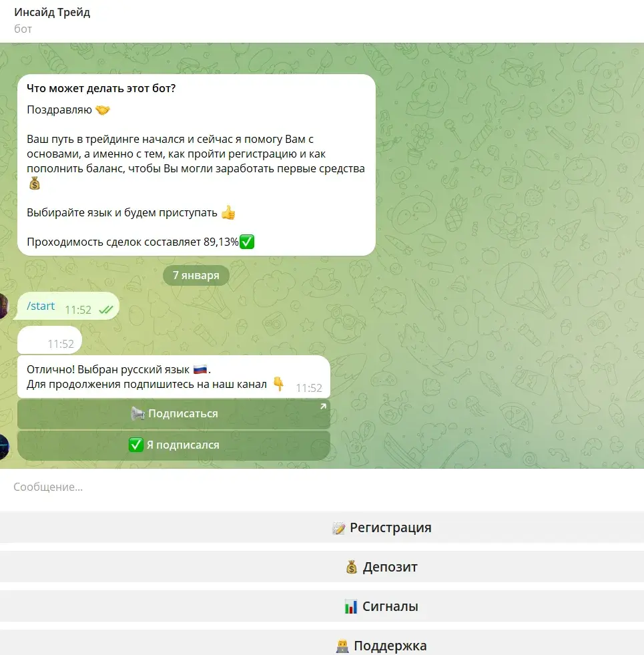Screen dimensions: 644x655
Task: Click the megaphone icon on Подписаться
Action: tap(137, 413)
